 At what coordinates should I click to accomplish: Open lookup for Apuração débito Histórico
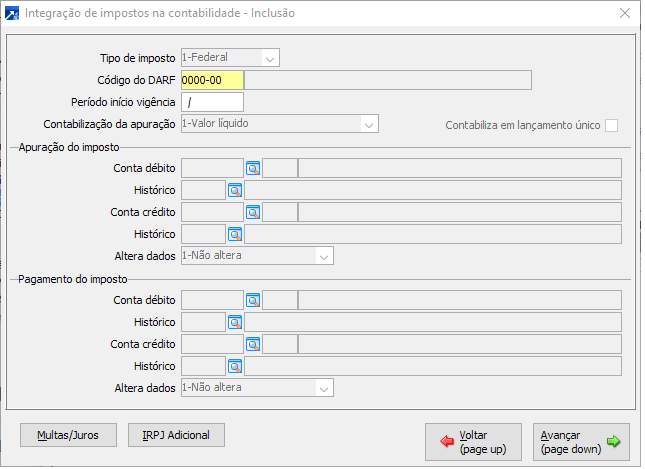pyautogui.click(x=235, y=190)
